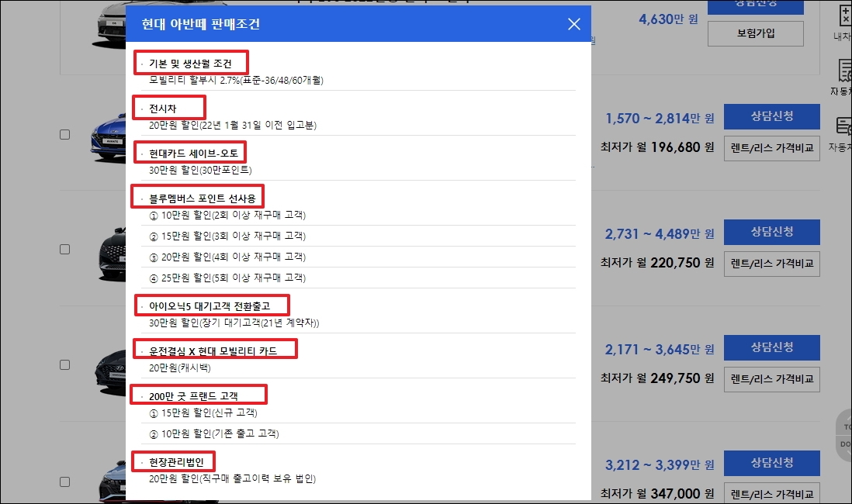Open 렌트/리스 가격비교 for 월 249,750 원 row
The height and width of the screenshot is (504, 852).
771,380
